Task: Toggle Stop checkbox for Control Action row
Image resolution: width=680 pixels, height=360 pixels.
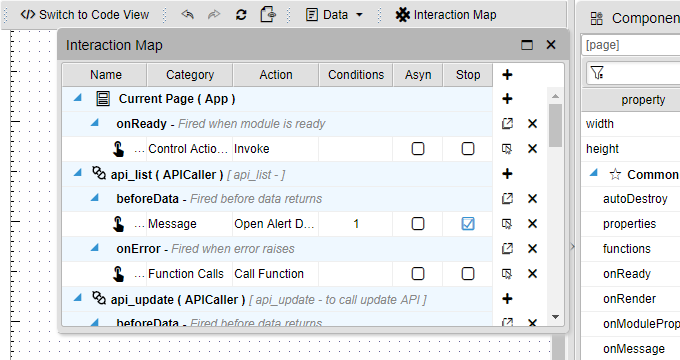Action: tap(468, 149)
